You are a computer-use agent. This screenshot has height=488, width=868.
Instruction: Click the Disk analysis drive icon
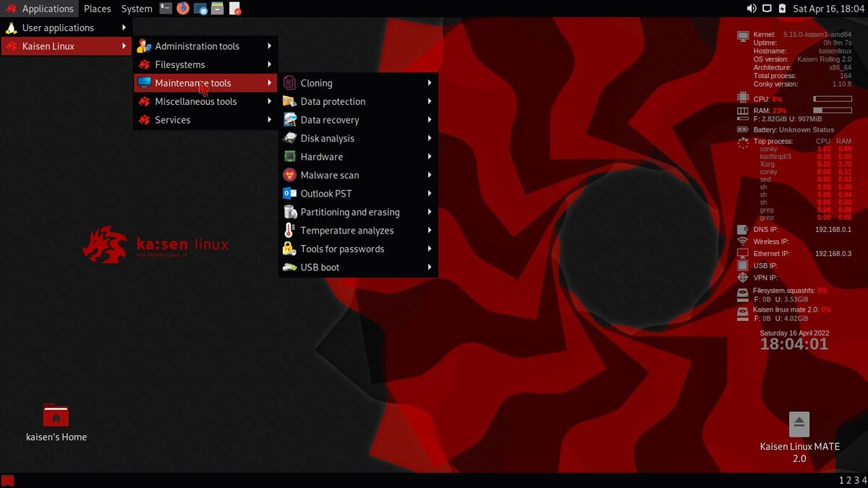[289, 138]
